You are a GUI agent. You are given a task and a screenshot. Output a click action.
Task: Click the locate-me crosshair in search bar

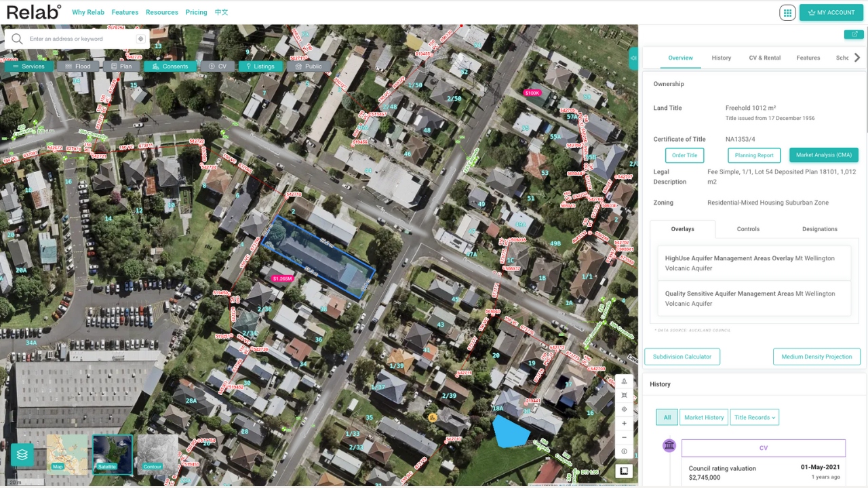click(x=140, y=39)
